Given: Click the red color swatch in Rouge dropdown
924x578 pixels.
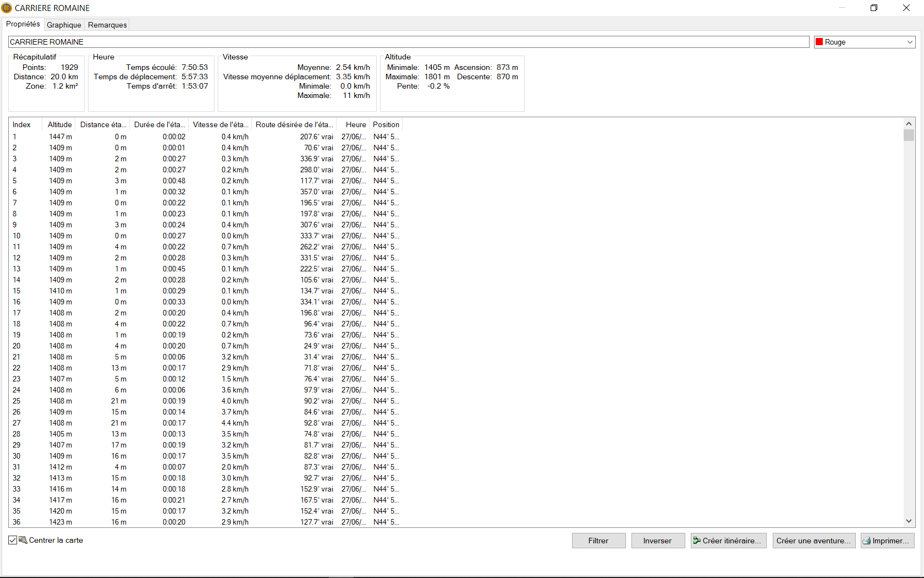Looking at the screenshot, I should 820,42.
